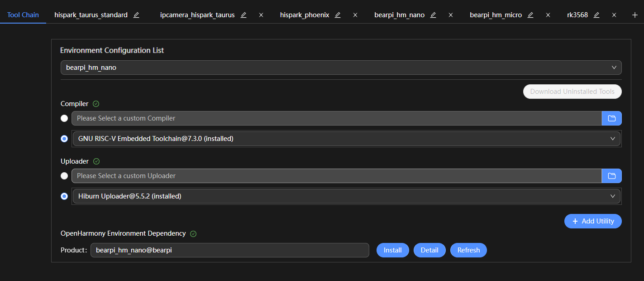Screen dimensions: 644x281
Task: Click the Product name input field
Action: (229, 250)
